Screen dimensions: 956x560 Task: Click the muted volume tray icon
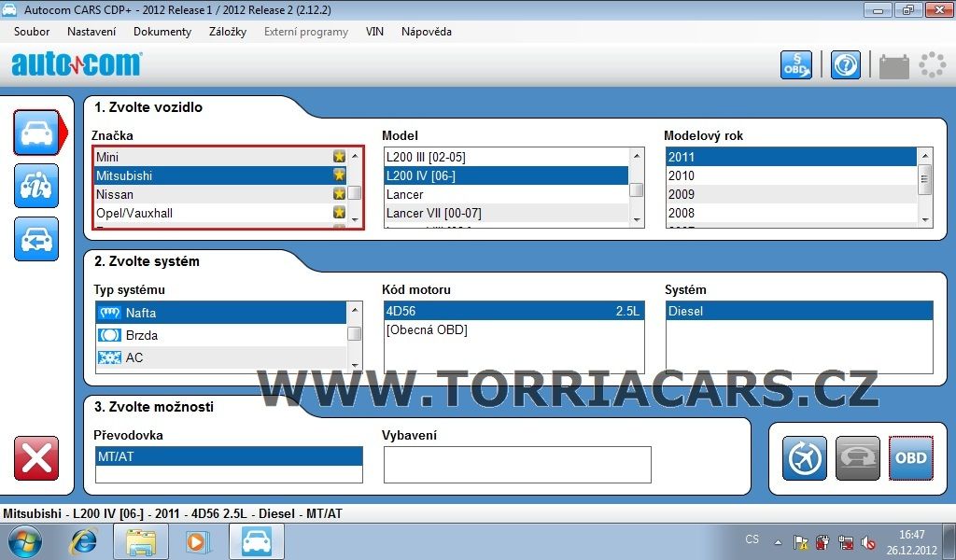[x=868, y=542]
